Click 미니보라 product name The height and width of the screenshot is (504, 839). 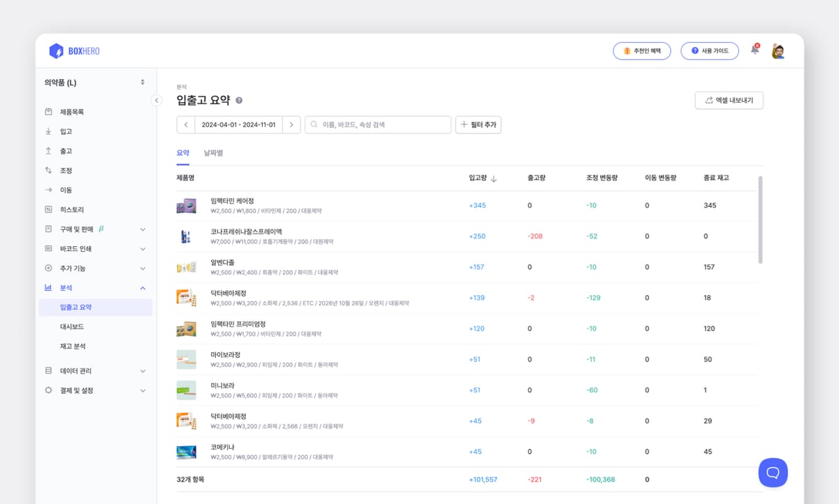click(x=222, y=386)
